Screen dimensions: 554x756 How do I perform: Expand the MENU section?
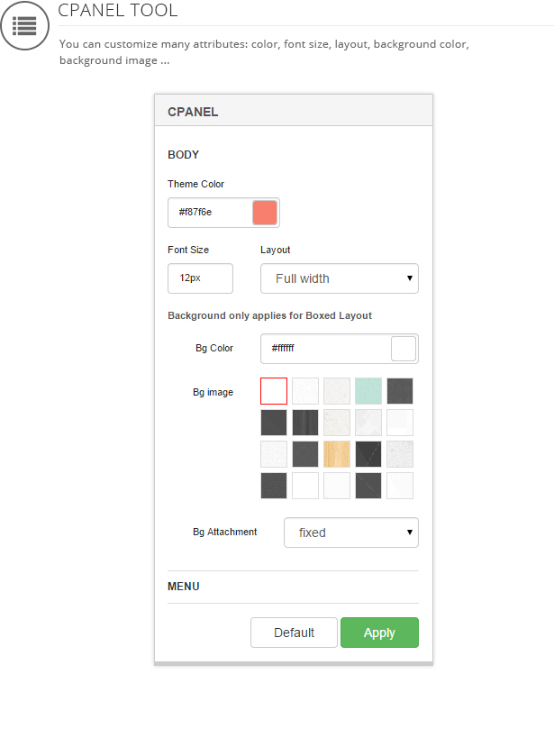[184, 587]
